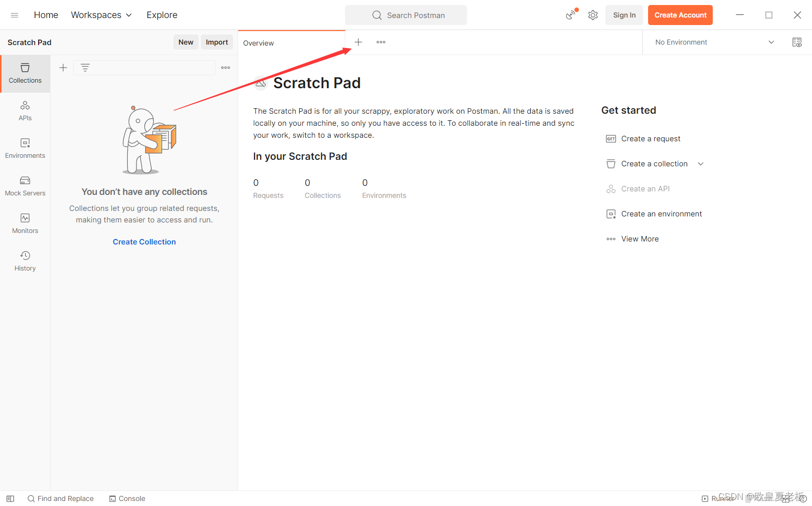Open the Collections sidebar tab
The width and height of the screenshot is (812, 506).
pos(25,74)
